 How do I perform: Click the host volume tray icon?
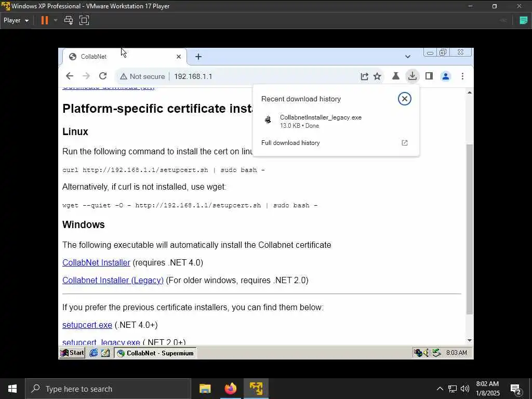[x=465, y=389]
